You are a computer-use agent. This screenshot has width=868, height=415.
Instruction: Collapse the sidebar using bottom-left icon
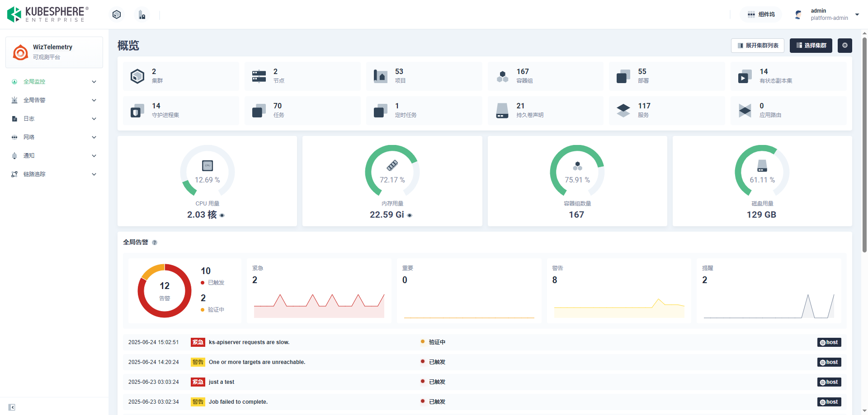12,407
